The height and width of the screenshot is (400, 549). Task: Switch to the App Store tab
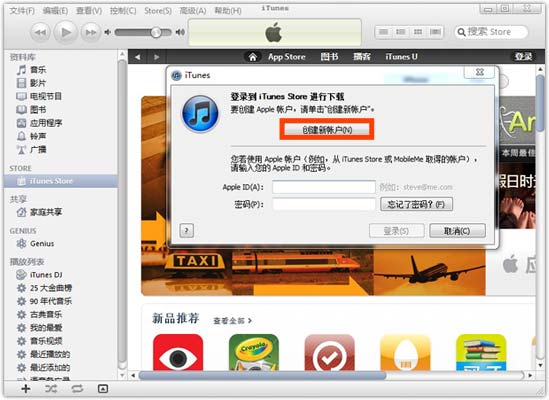click(x=287, y=57)
